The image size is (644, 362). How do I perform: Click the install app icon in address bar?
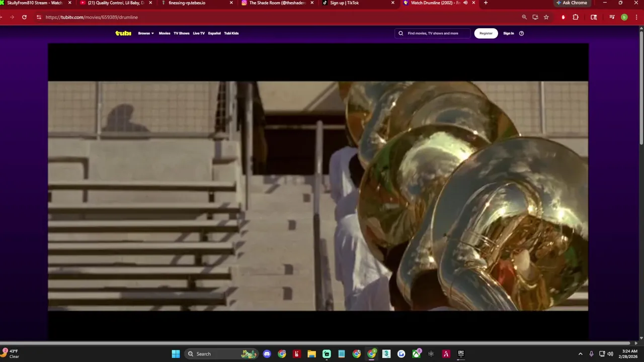point(535,17)
